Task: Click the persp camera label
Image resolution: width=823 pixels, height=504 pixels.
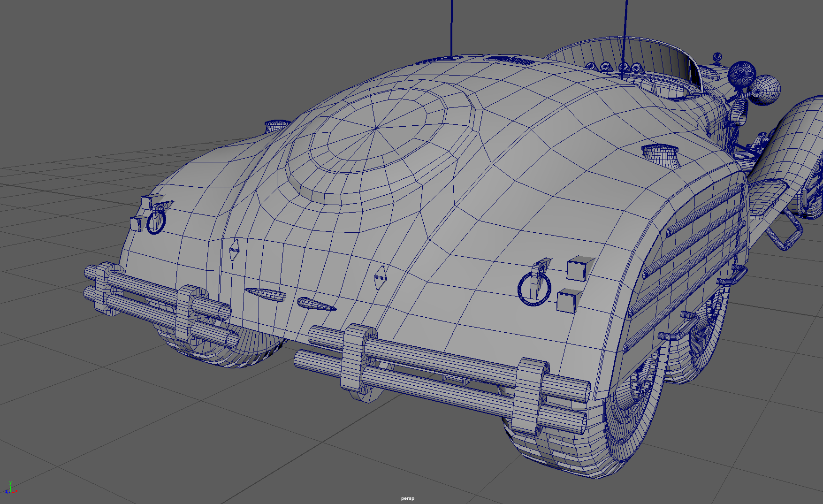Action: point(407,498)
